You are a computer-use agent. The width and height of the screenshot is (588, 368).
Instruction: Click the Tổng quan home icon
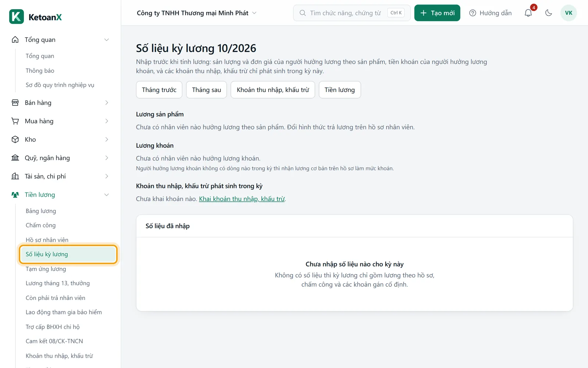click(15, 39)
